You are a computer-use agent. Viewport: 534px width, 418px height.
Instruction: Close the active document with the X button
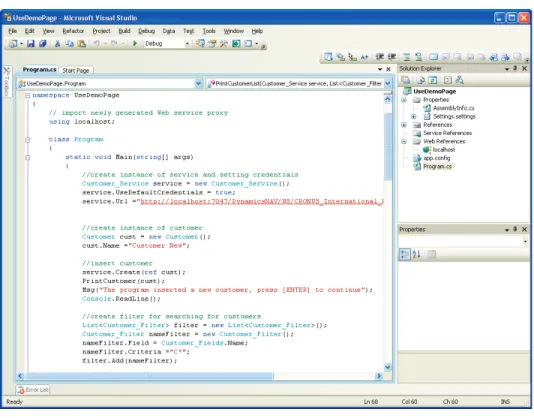(x=388, y=69)
